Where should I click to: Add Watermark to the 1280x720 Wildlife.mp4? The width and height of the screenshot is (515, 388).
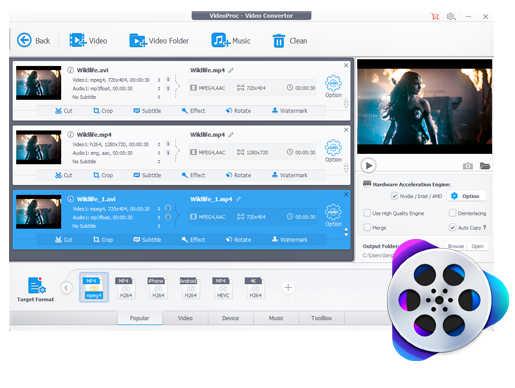pyautogui.click(x=290, y=175)
